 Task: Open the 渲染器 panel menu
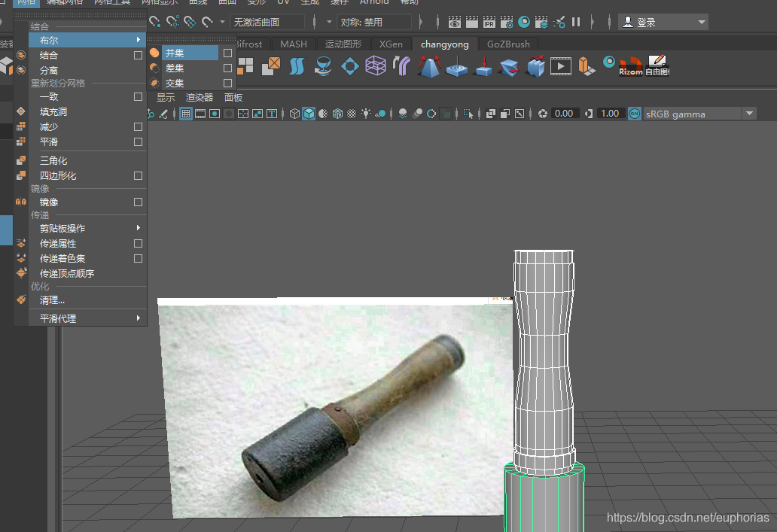[200, 98]
